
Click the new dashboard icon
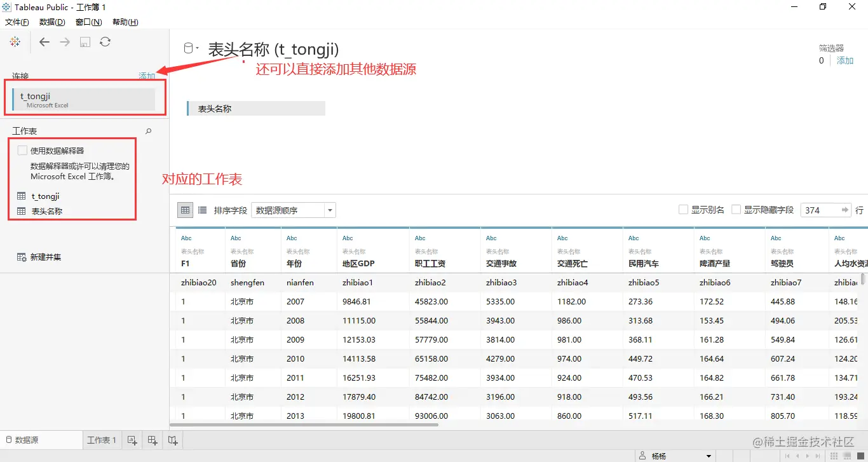[x=152, y=440]
